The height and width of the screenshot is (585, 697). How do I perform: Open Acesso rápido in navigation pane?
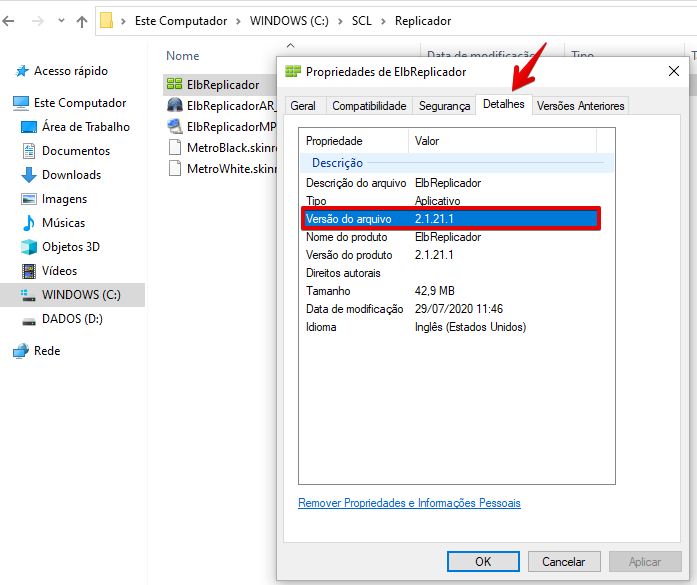click(71, 71)
